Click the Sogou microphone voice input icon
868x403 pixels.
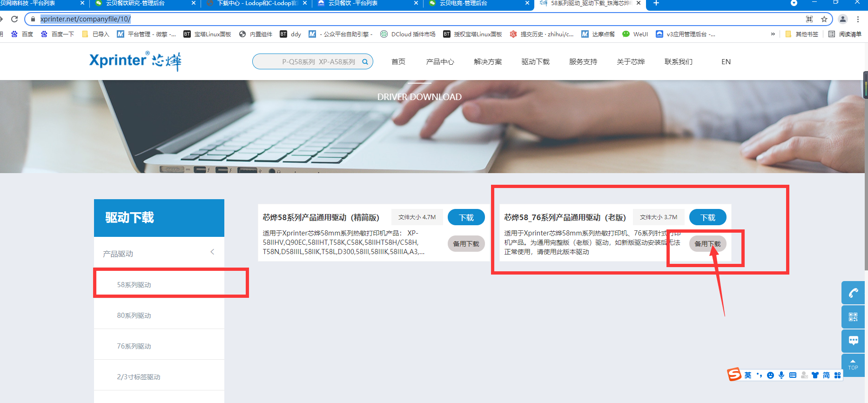[x=781, y=375]
